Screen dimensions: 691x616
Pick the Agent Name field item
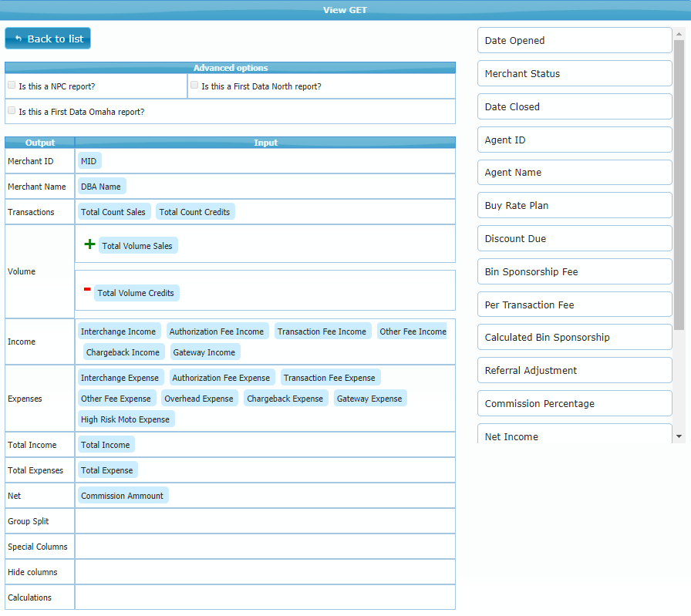tap(574, 173)
